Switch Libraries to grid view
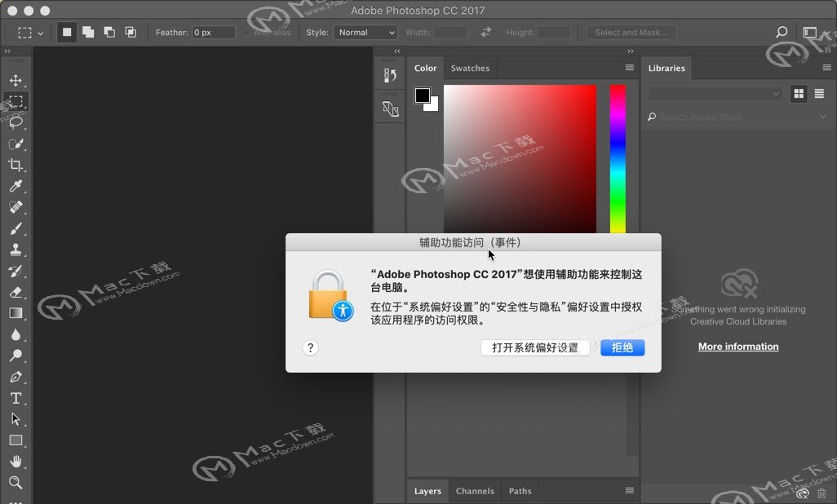This screenshot has width=837, height=504. point(799,94)
